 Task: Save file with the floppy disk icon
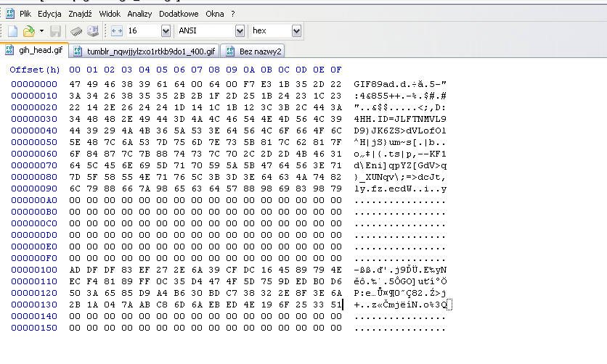click(55, 31)
